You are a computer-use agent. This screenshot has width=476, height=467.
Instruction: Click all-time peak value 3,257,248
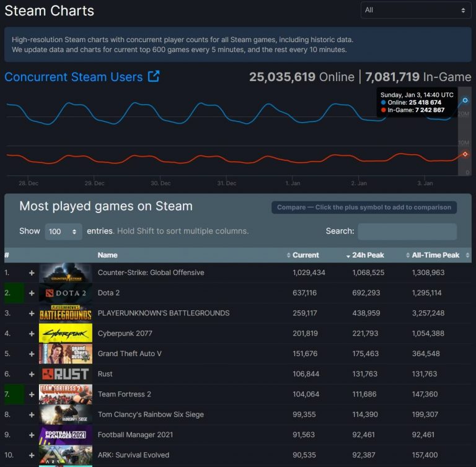tap(428, 313)
